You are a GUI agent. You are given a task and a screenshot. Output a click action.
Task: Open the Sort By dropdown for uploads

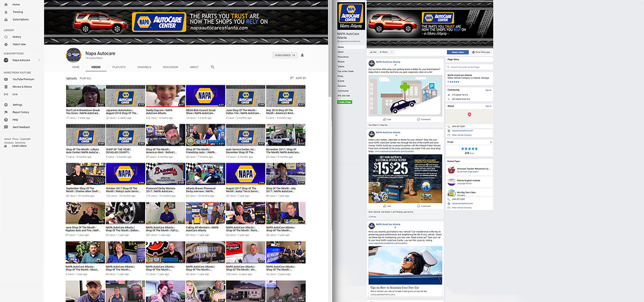(x=298, y=78)
